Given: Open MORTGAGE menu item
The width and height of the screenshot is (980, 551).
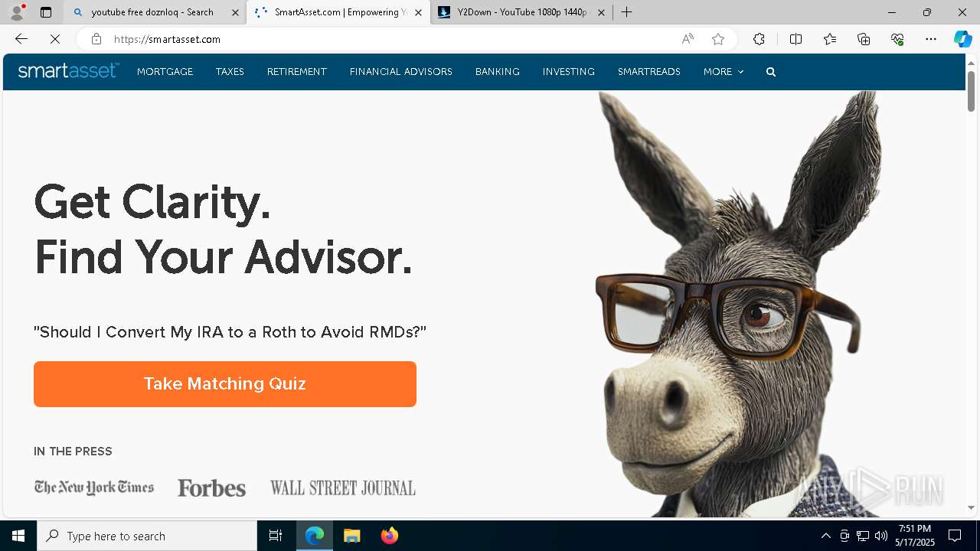Looking at the screenshot, I should (x=165, y=72).
